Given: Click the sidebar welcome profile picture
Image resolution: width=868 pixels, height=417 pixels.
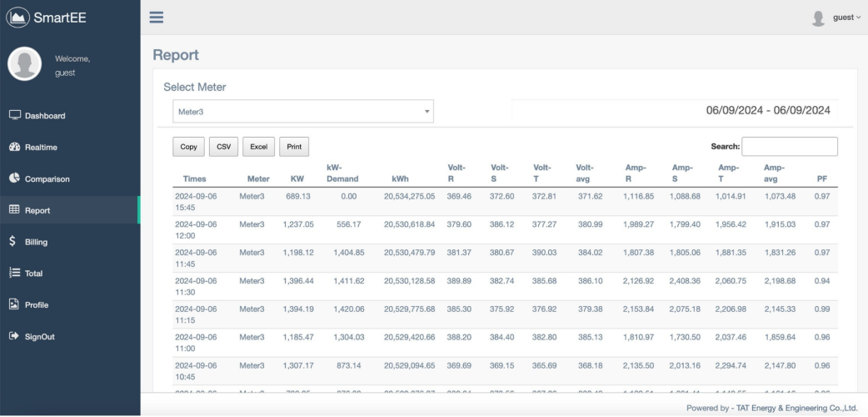Looking at the screenshot, I should click(24, 63).
